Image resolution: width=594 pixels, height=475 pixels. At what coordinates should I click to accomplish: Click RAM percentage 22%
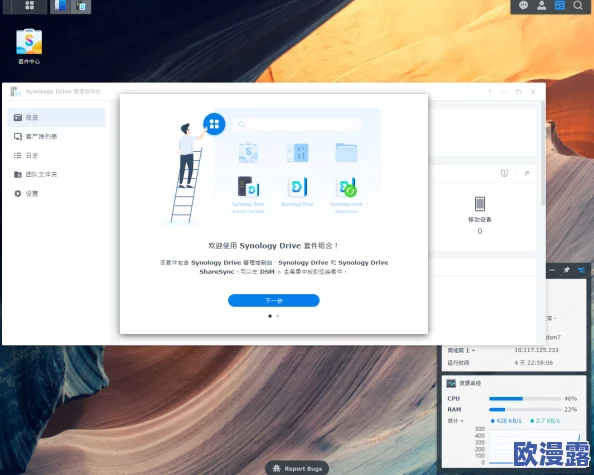[571, 409]
